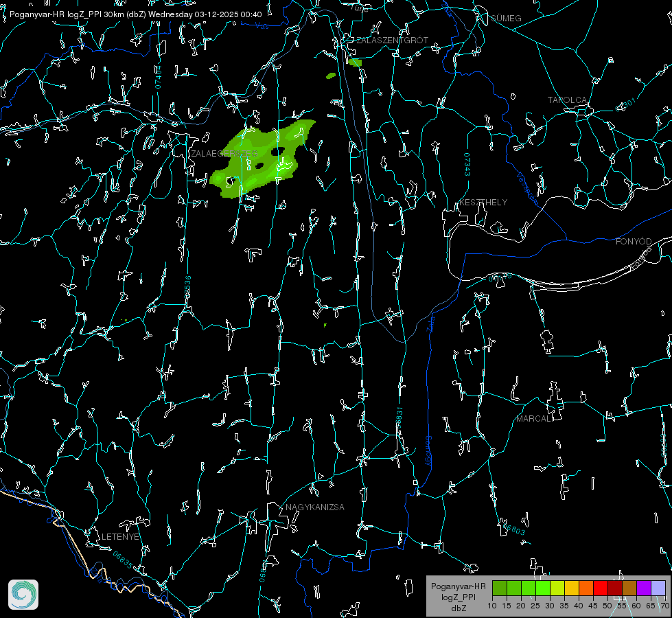Click the 40 value on the legend scale
The height and width of the screenshot is (618, 672).
pos(579,606)
